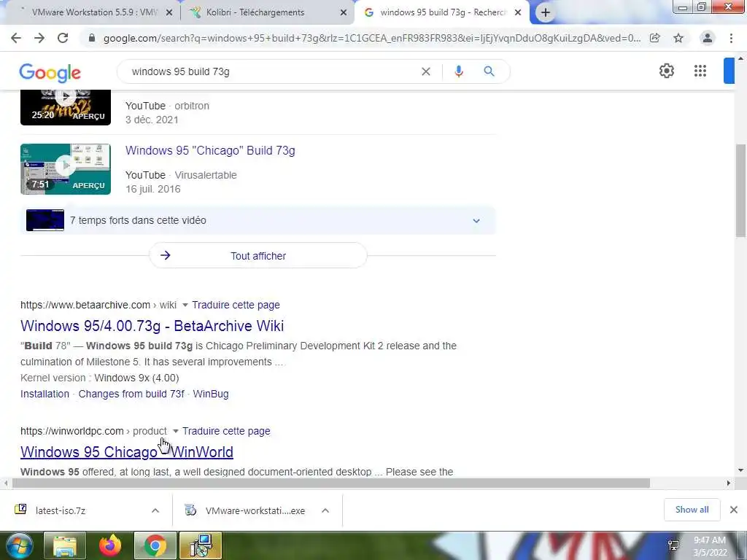Close the windows 95 build 73g tab
Screen dimensions: 747x560
tap(518, 12)
